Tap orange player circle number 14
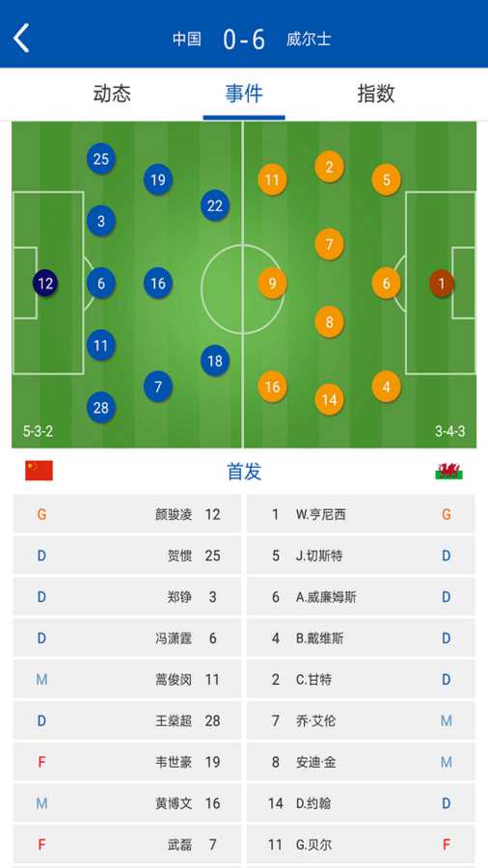Image resolution: width=488 pixels, height=868 pixels. pos(329,399)
